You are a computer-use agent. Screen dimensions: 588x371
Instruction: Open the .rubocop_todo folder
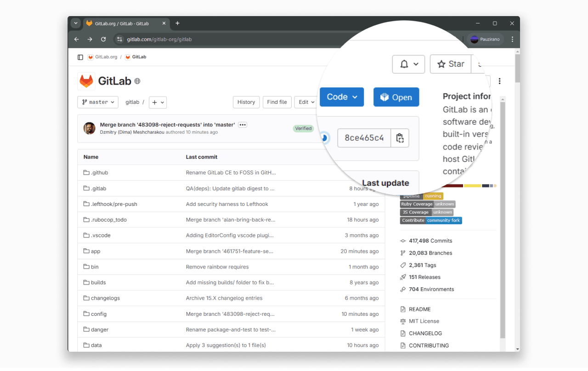tap(108, 220)
